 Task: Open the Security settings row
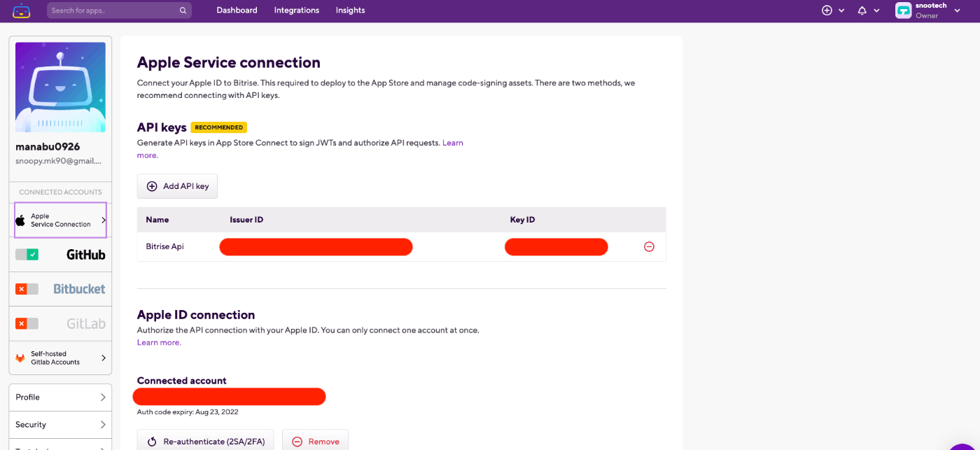60,425
